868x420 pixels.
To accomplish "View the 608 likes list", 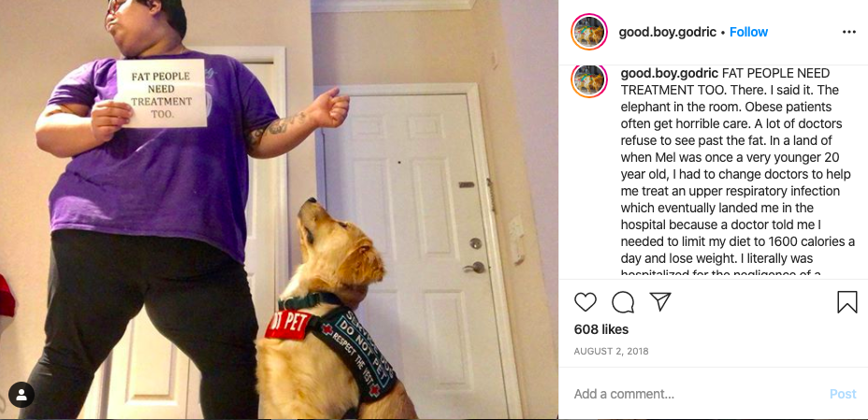I will [601, 329].
